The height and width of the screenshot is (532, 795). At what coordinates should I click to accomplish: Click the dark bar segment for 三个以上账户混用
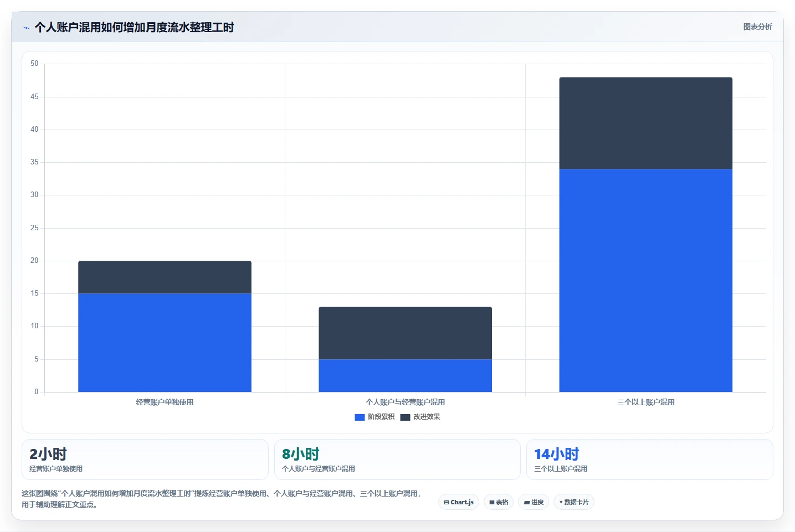[645, 123]
